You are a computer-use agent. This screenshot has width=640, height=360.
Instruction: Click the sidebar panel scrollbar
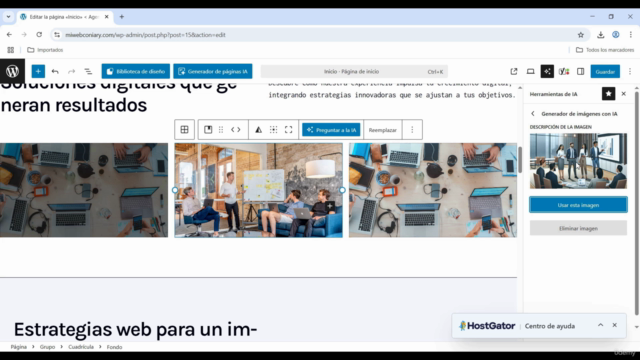pyautogui.click(x=637, y=203)
